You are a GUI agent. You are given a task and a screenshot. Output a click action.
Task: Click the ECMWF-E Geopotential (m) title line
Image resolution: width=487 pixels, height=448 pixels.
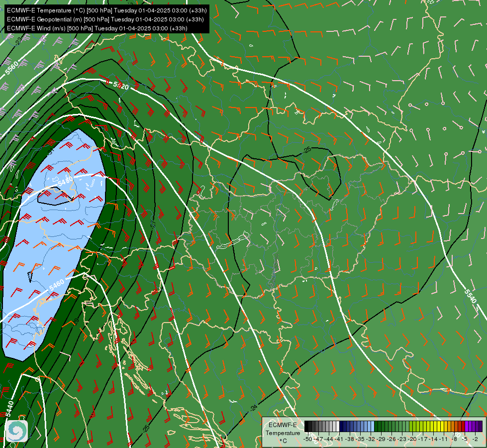(105, 19)
